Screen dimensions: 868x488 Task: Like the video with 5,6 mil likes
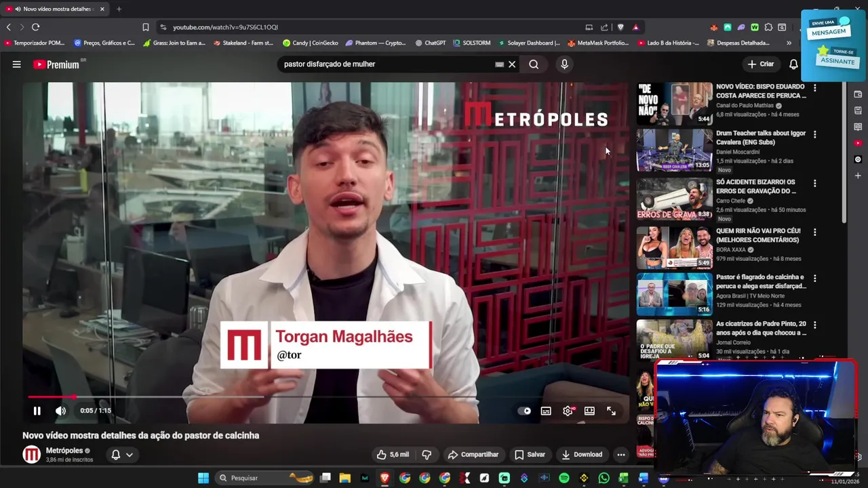click(393, 455)
